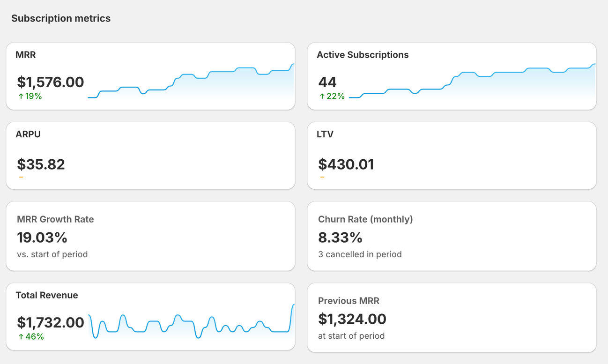Select the $1,576.00 MRR value

[x=51, y=82]
